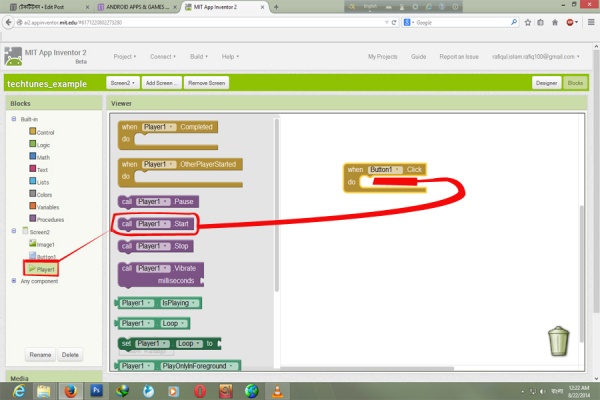Select the when Button1.Click block
This screenshot has height=400, width=600.
pyautogui.click(x=385, y=177)
